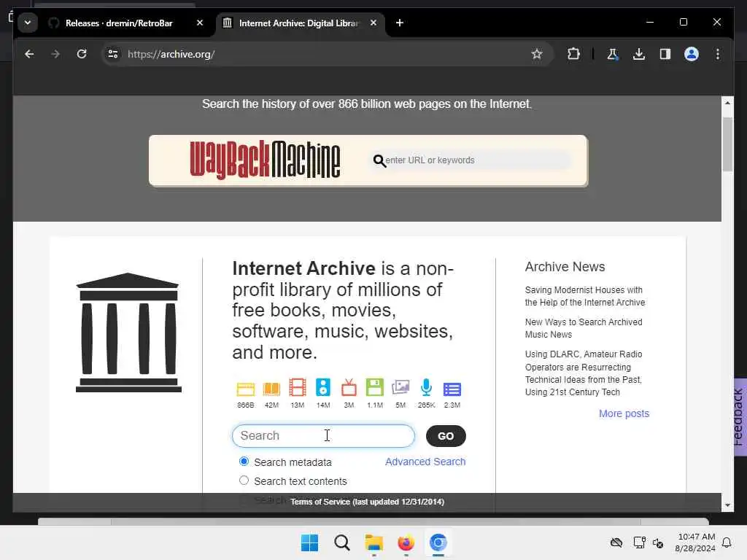The width and height of the screenshot is (747, 560).
Task: Open the audio speaker icon labeled 14M
Action: tap(323, 388)
